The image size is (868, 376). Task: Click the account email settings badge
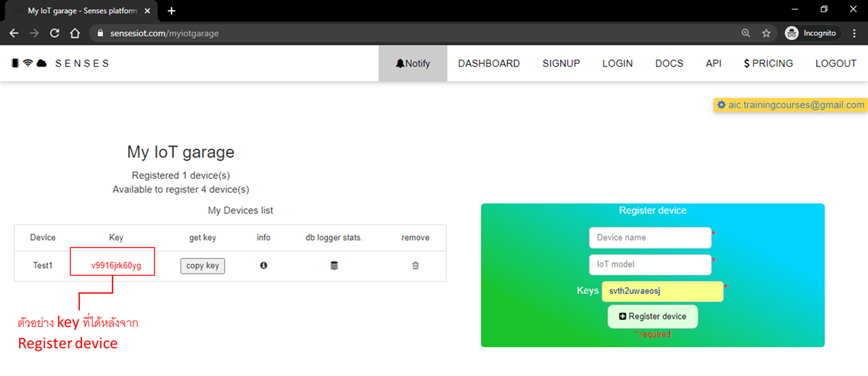click(791, 105)
